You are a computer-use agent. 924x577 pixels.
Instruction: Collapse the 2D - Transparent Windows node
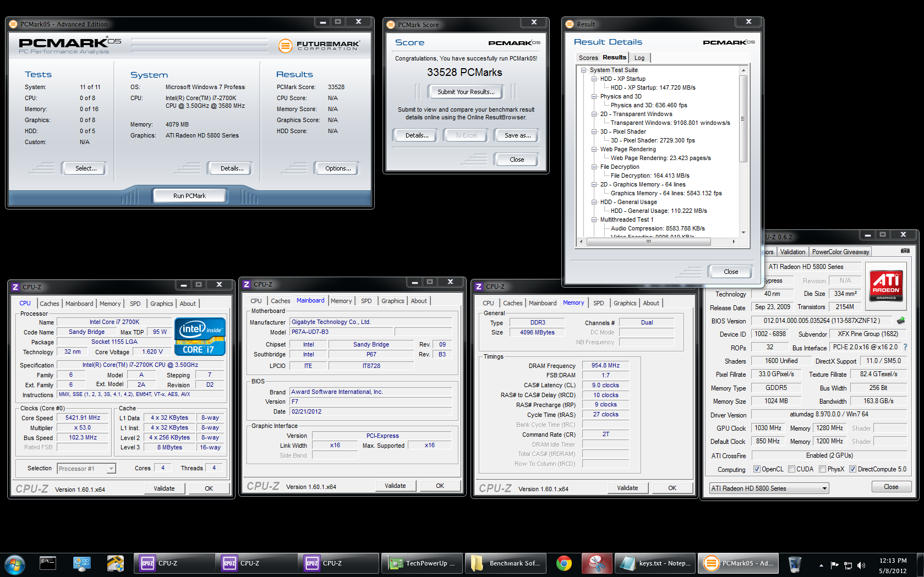click(x=594, y=114)
